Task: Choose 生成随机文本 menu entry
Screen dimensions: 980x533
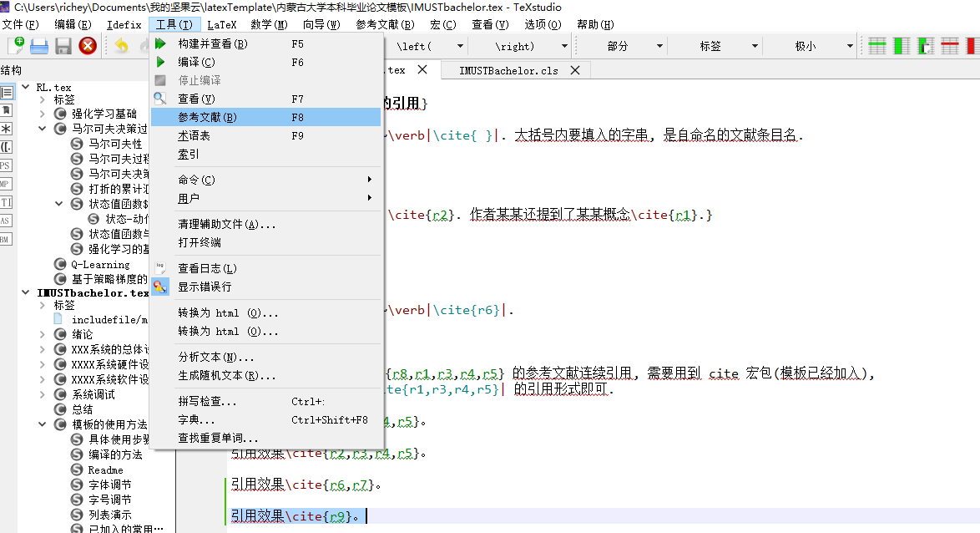Action: point(265,375)
